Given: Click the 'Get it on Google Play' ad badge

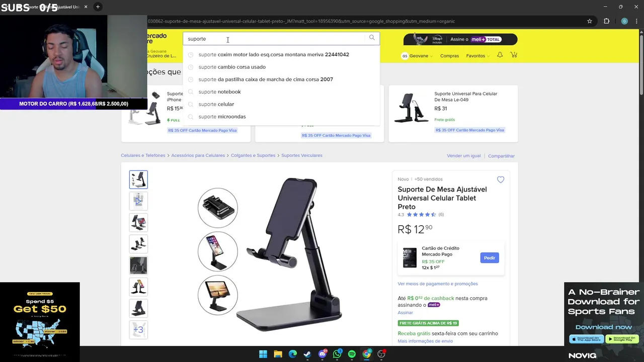Looking at the screenshot, I should (622, 339).
